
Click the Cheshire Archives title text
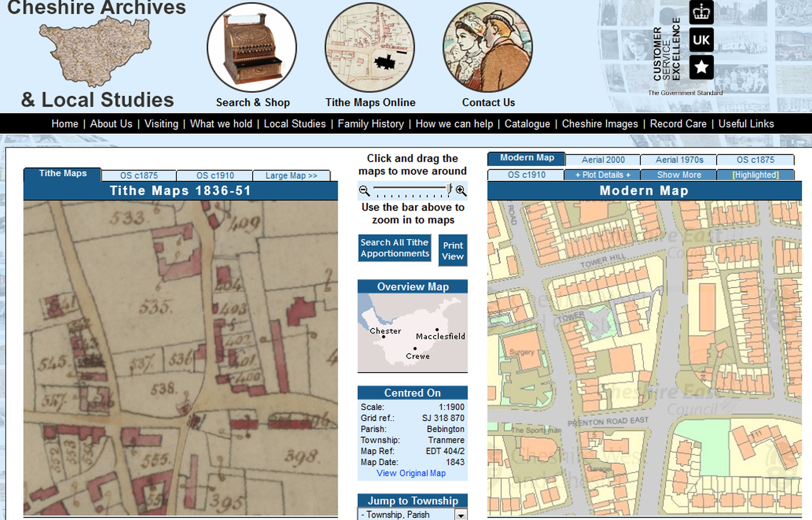tap(96, 7)
